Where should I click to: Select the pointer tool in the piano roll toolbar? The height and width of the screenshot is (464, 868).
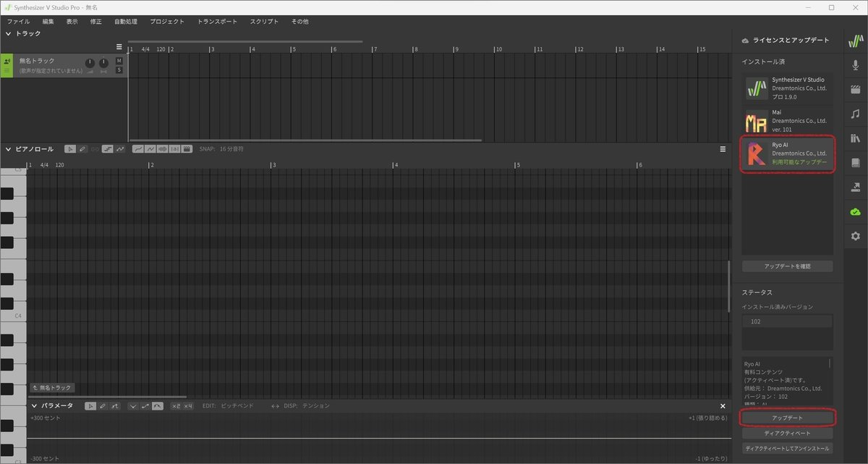(x=70, y=149)
